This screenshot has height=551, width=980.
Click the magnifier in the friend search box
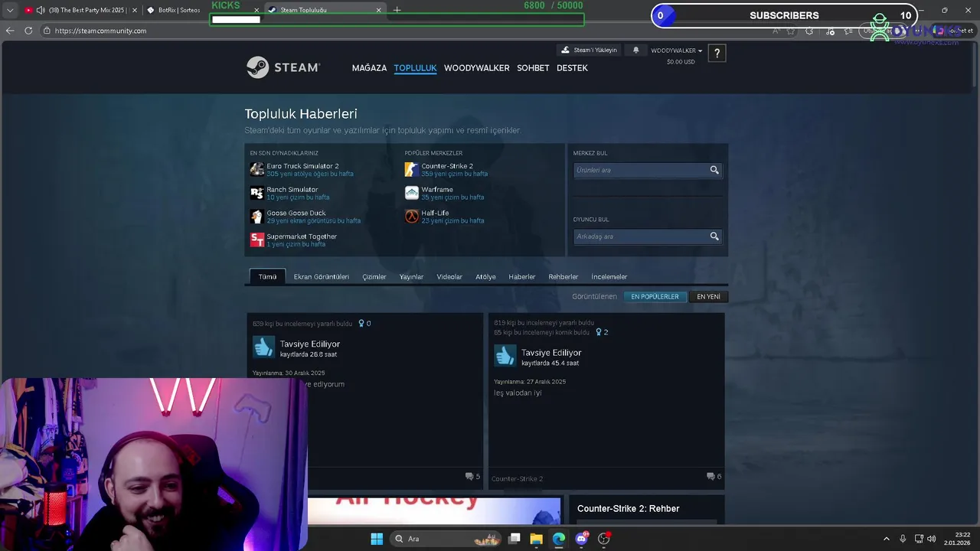[714, 236]
